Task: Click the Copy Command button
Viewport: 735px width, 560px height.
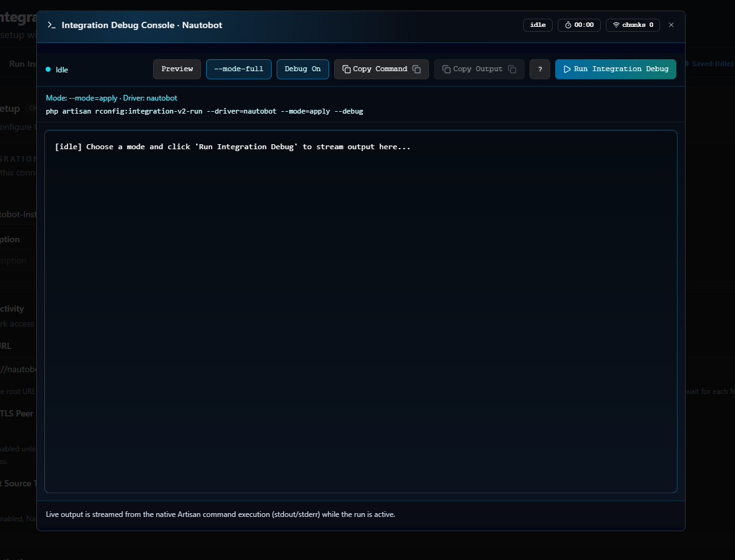Action: pyautogui.click(x=382, y=69)
